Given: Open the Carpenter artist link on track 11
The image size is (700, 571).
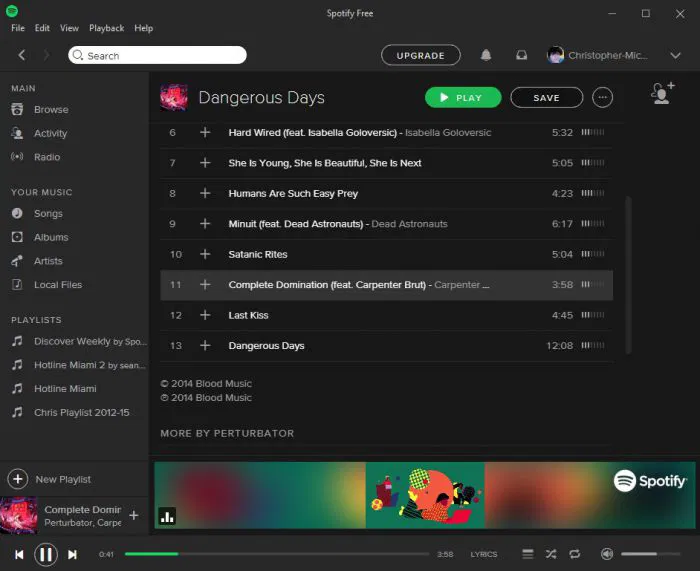Looking at the screenshot, I should 461,285.
